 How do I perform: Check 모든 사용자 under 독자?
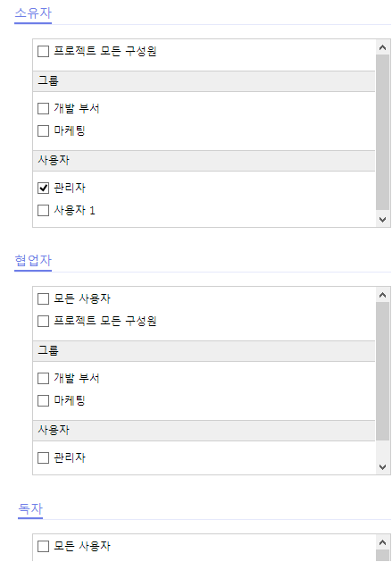[x=44, y=547]
